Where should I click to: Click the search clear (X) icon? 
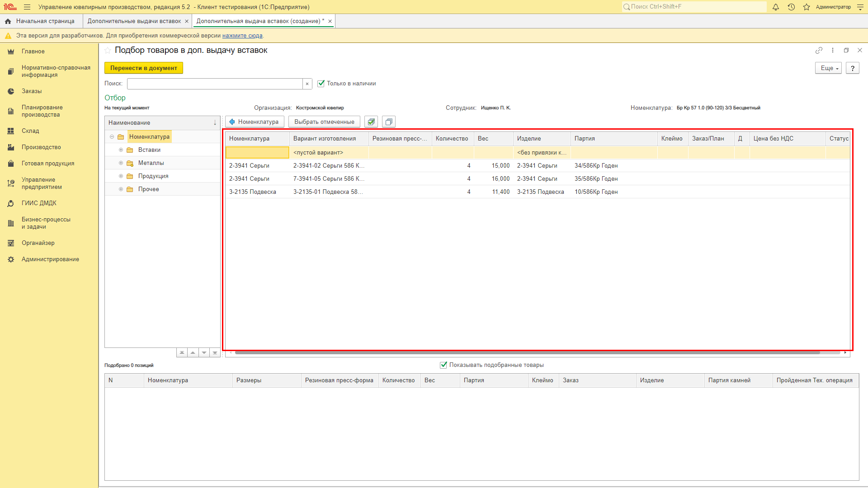tap(307, 84)
